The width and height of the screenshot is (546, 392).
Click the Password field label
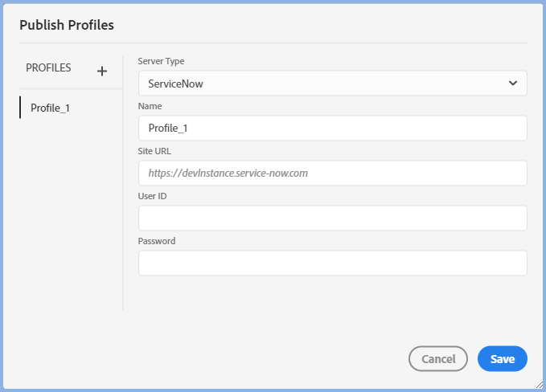coord(157,241)
